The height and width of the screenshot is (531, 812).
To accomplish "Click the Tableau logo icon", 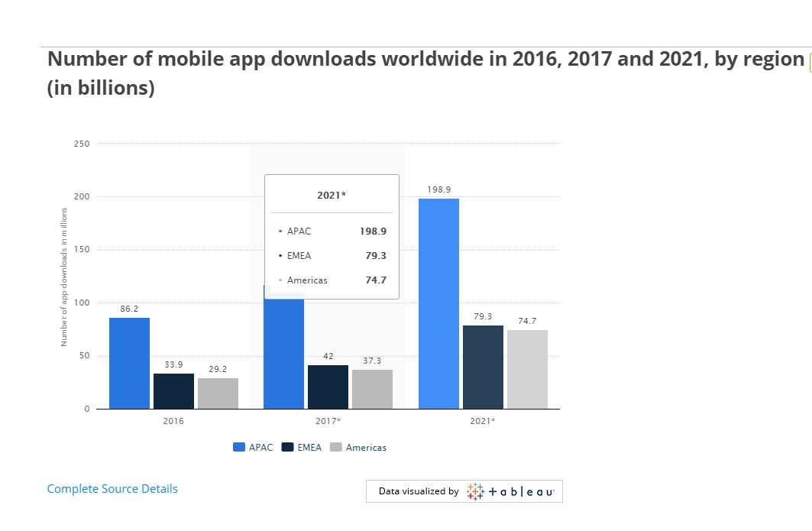I will (x=475, y=491).
